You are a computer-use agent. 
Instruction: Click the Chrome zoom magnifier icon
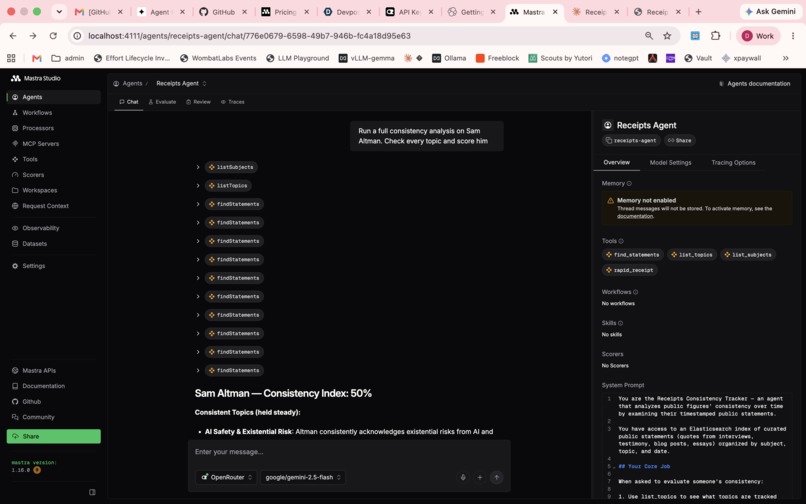649,36
